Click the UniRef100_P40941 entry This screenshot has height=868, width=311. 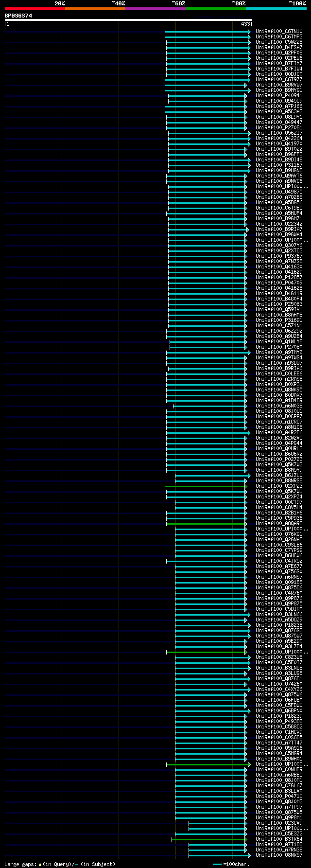coord(279,95)
